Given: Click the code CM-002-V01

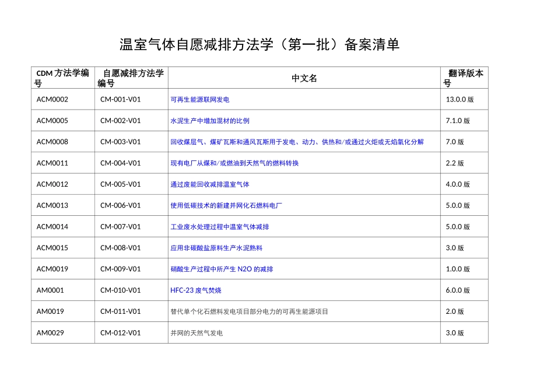Looking at the screenshot, I should pos(121,121).
